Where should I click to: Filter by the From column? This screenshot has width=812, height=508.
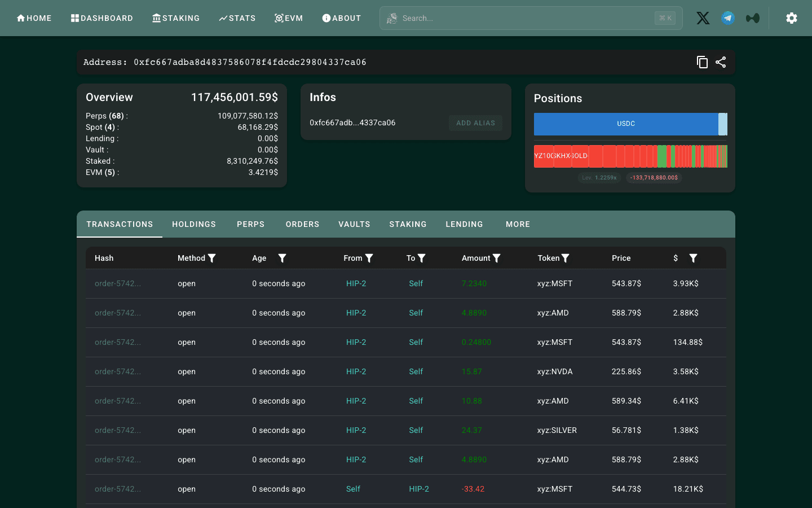pos(369,258)
